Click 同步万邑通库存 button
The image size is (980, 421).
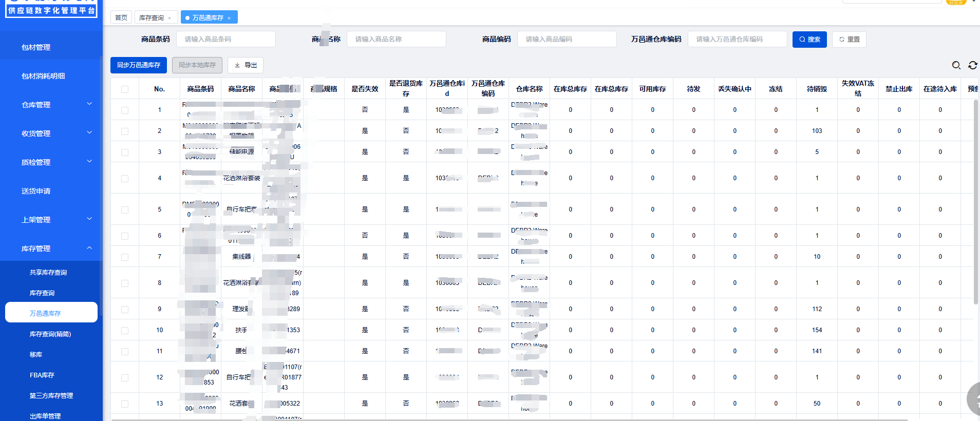coord(139,65)
